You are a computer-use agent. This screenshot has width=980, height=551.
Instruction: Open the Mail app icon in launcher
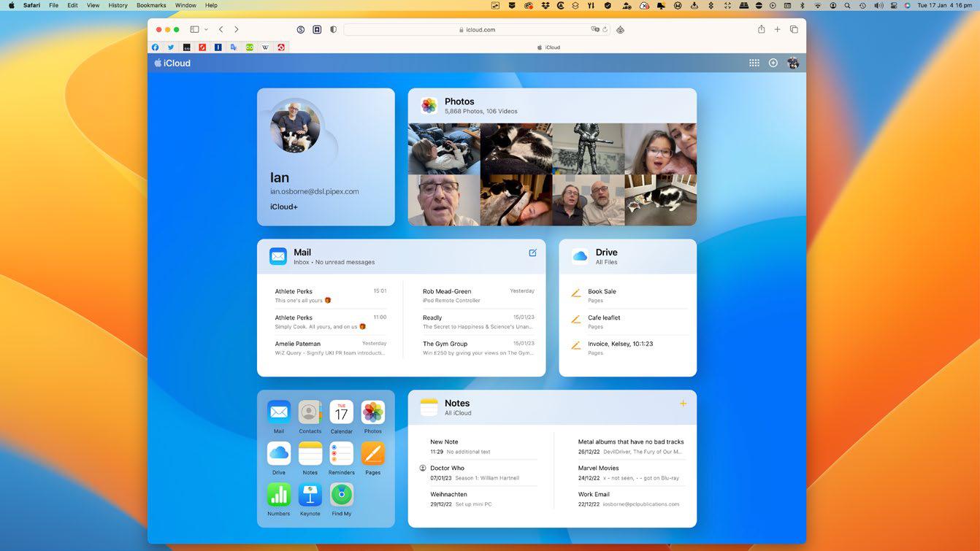click(279, 412)
